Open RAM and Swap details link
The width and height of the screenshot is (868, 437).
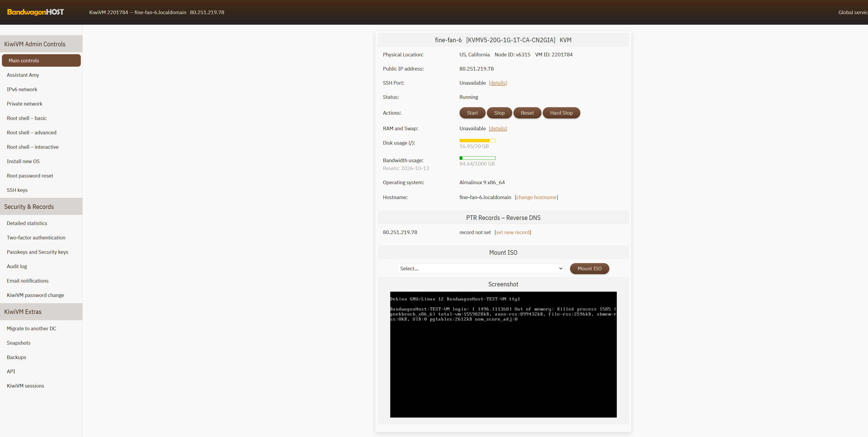pyautogui.click(x=498, y=129)
